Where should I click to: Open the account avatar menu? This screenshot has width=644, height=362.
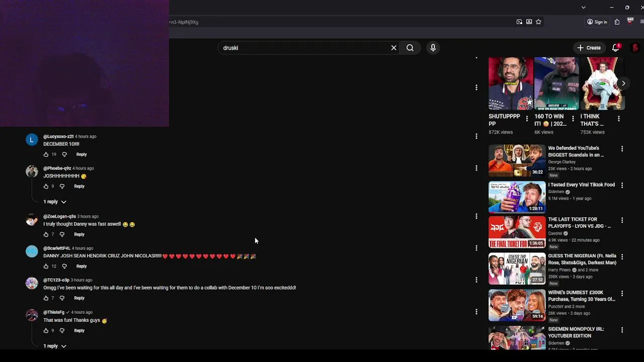635,48
